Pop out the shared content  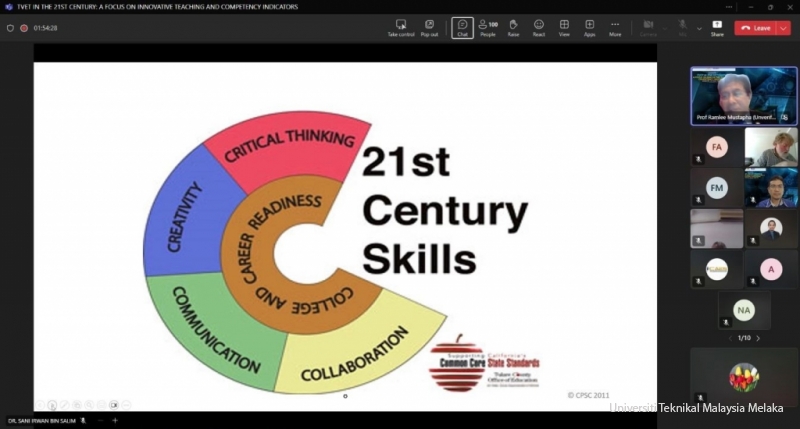tap(429, 27)
